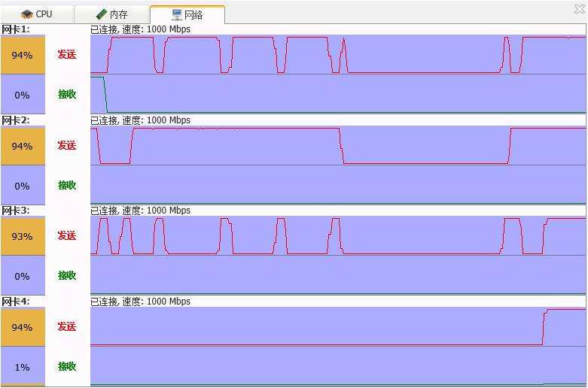Click the 接收 label for 网卡1
Screen dimensions: 588x388
[x=67, y=95]
